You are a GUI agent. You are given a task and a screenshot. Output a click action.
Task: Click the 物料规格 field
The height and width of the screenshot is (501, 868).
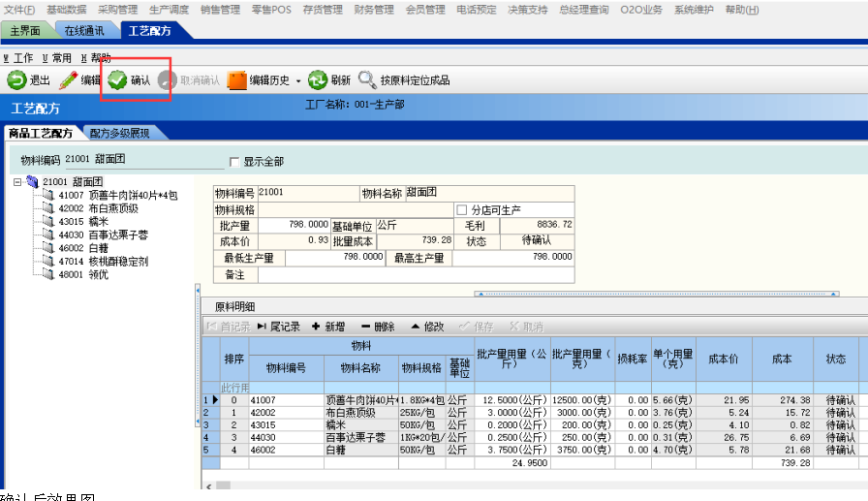(356, 210)
